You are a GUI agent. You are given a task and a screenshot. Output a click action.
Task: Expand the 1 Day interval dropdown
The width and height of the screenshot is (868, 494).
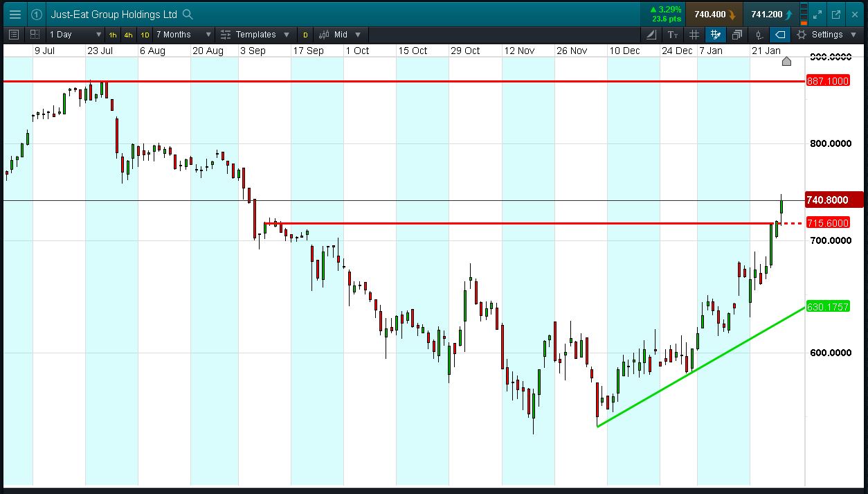coord(73,35)
